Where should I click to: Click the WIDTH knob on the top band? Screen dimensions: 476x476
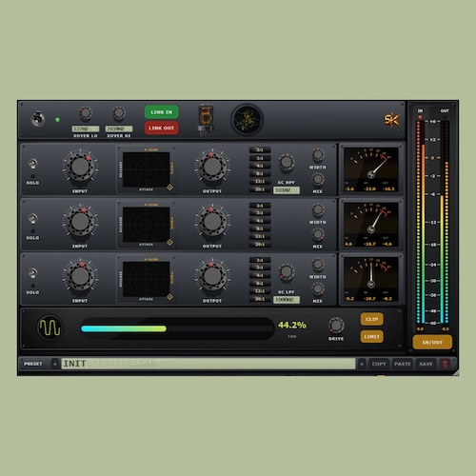coord(318,155)
